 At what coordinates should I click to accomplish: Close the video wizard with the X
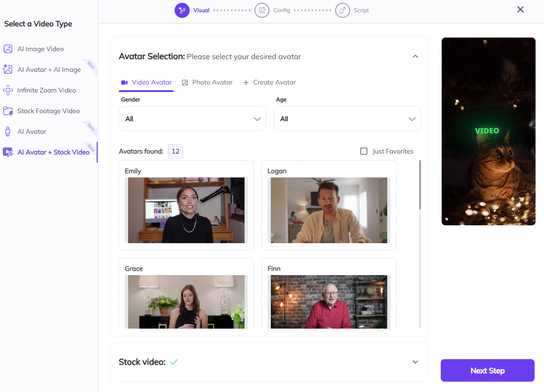[x=521, y=9]
